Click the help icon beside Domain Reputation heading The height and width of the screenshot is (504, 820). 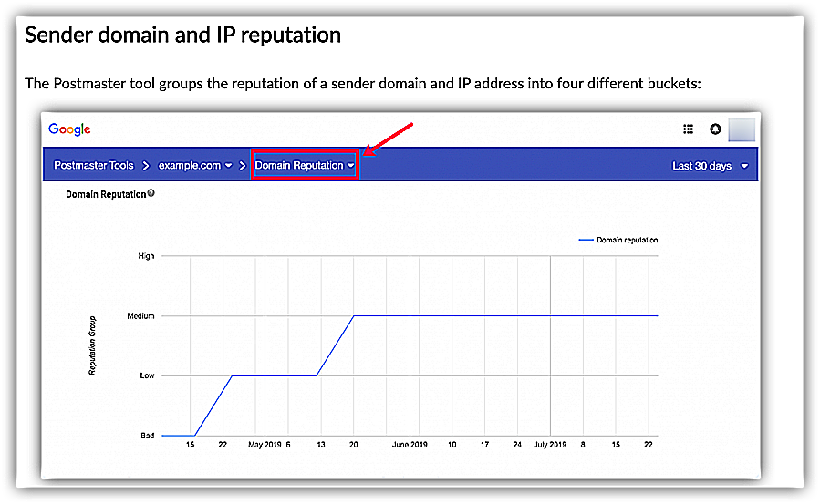tap(151, 193)
